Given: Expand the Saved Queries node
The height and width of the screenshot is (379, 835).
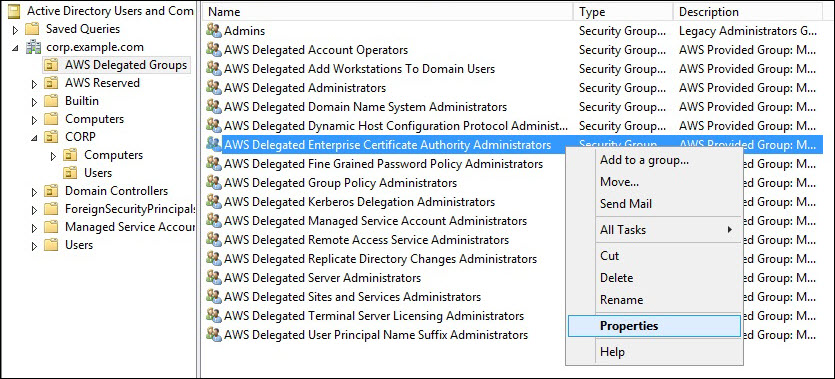Looking at the screenshot, I should click(x=15, y=29).
